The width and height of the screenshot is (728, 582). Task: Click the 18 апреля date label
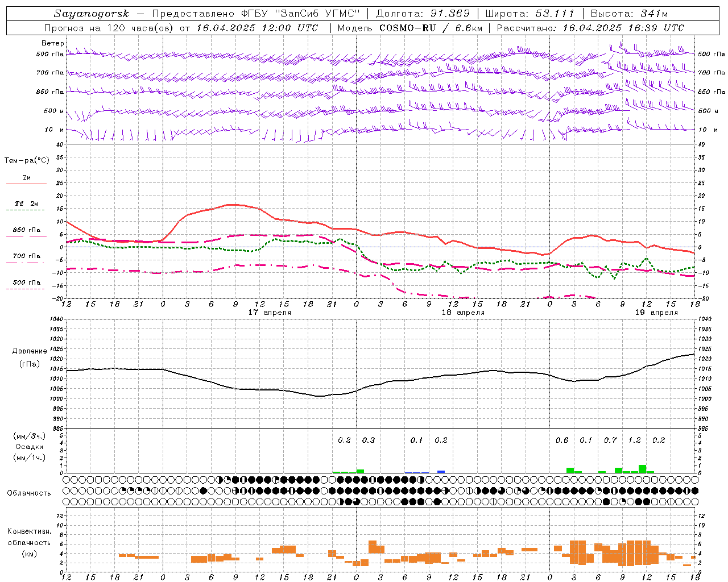click(x=463, y=313)
